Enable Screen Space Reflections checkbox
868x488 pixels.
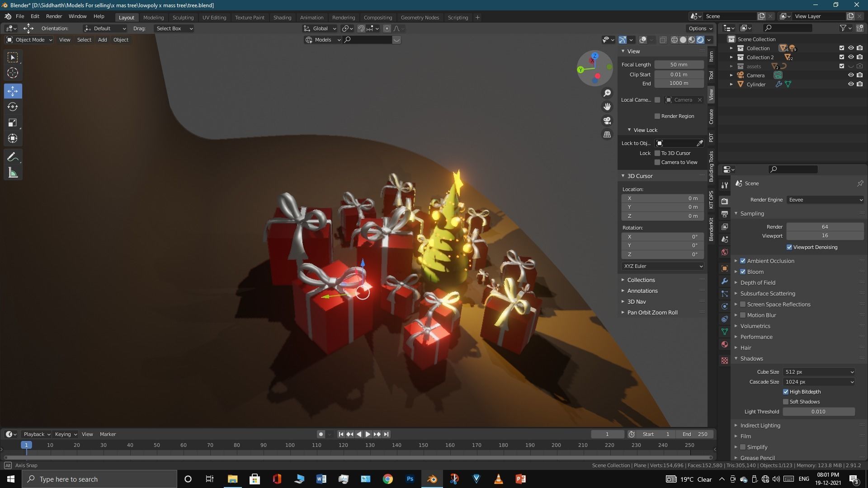[743, 304]
